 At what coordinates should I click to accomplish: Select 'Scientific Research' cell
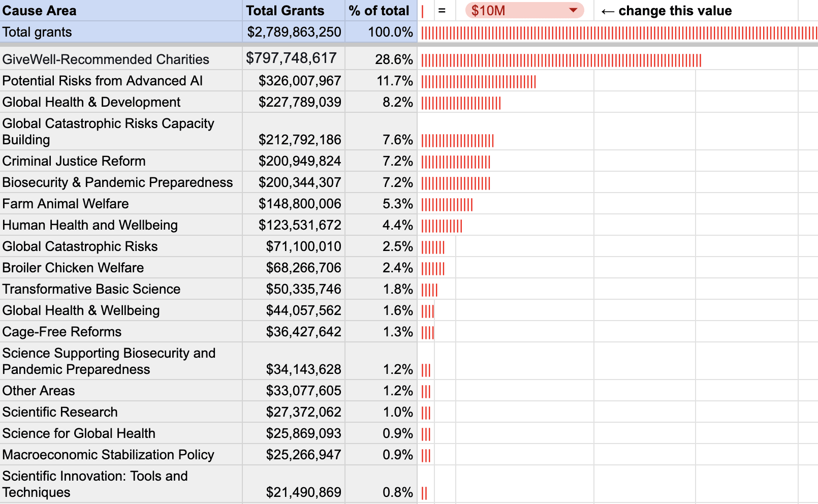click(x=121, y=412)
